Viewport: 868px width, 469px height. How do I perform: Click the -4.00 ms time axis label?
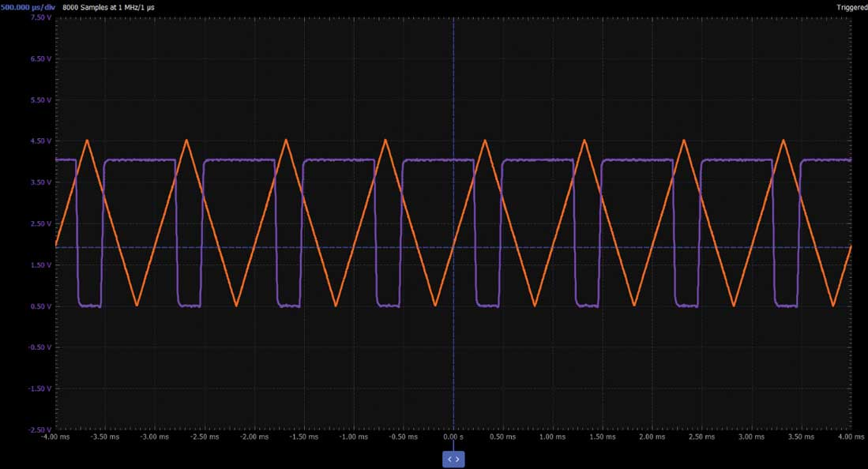pos(55,437)
